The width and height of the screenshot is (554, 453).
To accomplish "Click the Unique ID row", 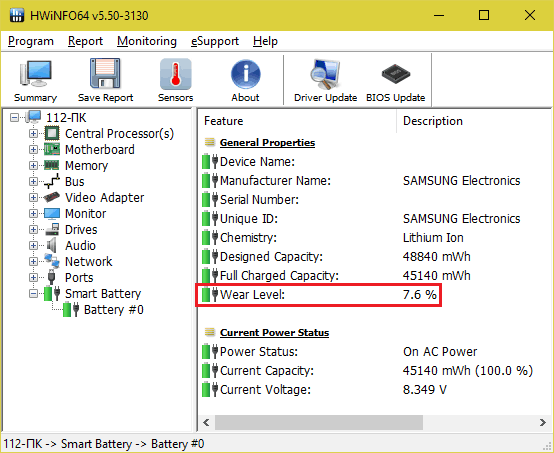I will pos(361,219).
